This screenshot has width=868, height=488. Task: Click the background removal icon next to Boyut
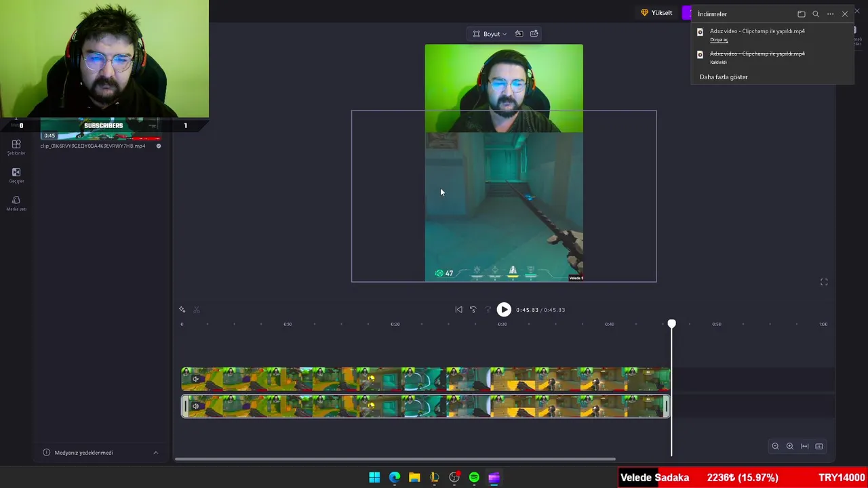coord(519,34)
